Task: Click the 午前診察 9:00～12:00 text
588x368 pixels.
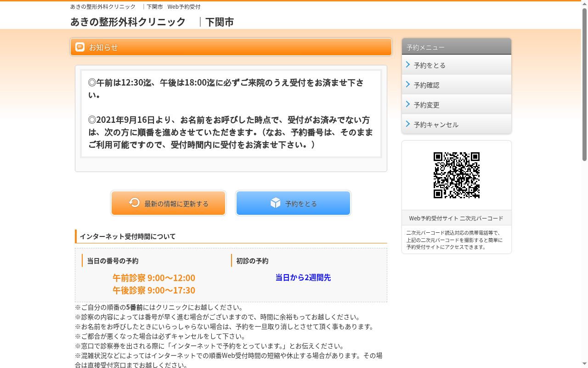Action: pyautogui.click(x=154, y=278)
